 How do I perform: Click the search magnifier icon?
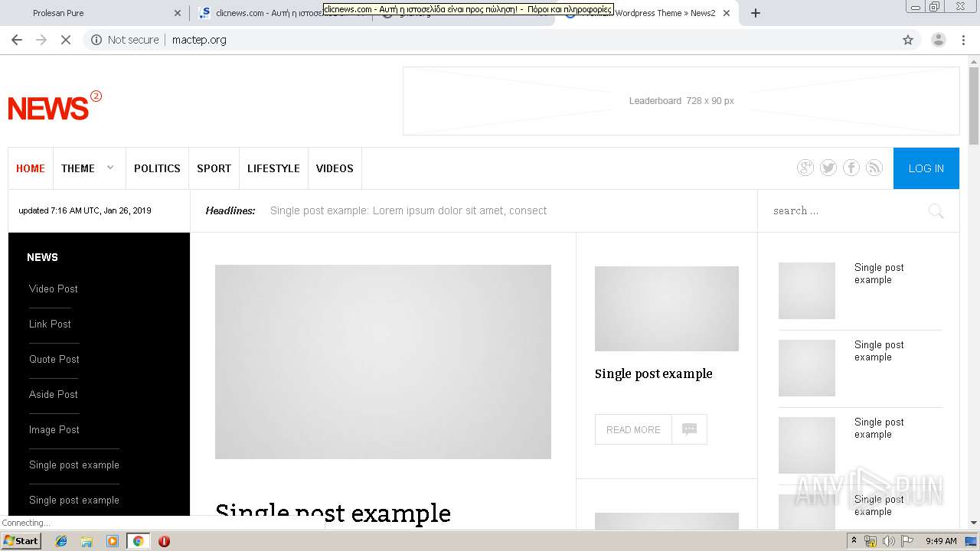click(936, 211)
